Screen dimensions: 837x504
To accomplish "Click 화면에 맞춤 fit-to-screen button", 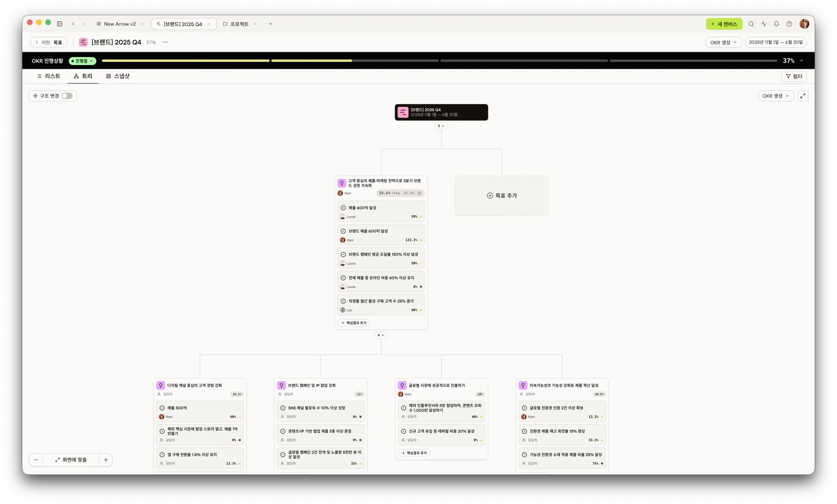I will click(71, 460).
